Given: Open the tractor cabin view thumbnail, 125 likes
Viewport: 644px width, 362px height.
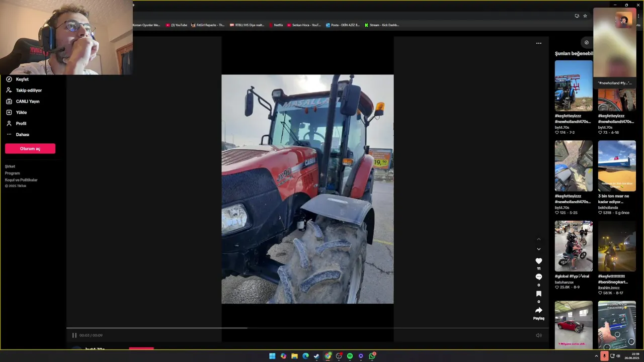Looking at the screenshot, I should pyautogui.click(x=574, y=166).
